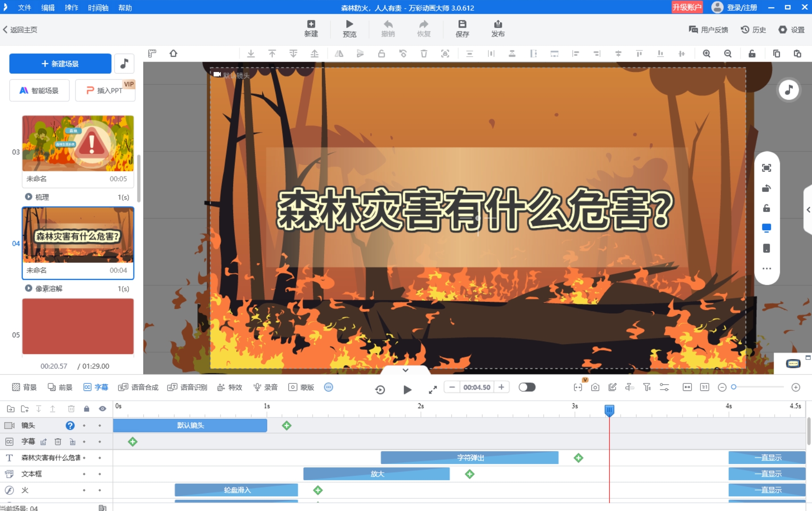
Task: Increase scene duration with plus button
Action: pyautogui.click(x=501, y=387)
